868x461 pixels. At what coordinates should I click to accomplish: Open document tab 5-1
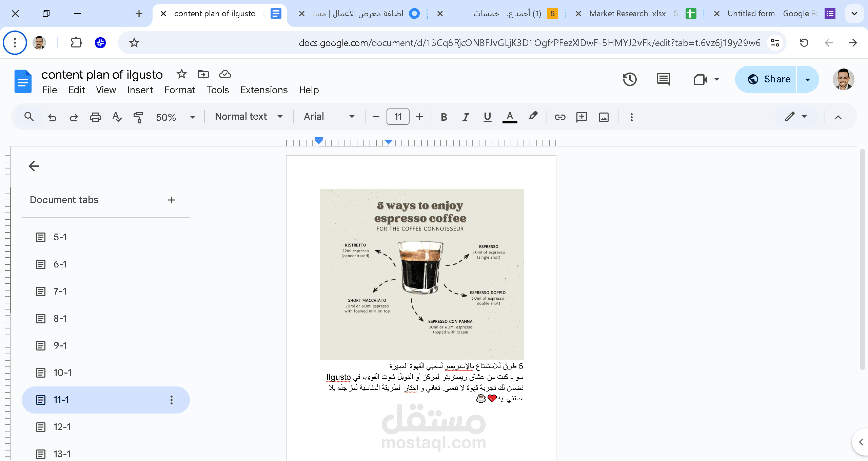pyautogui.click(x=106, y=237)
